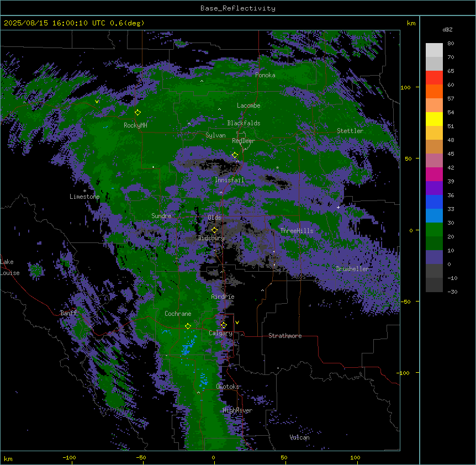Click the Ponoka city label

(265, 75)
